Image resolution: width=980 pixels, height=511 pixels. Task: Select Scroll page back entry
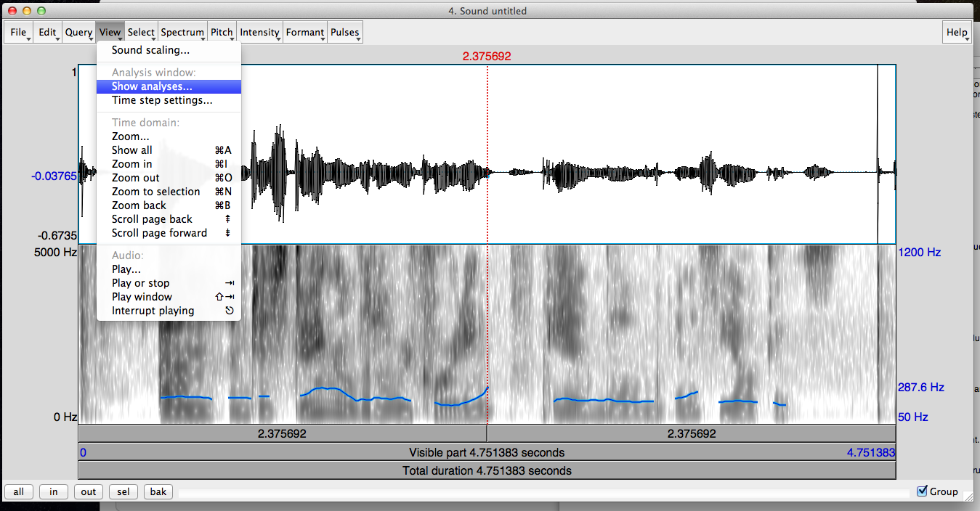pyautogui.click(x=169, y=219)
